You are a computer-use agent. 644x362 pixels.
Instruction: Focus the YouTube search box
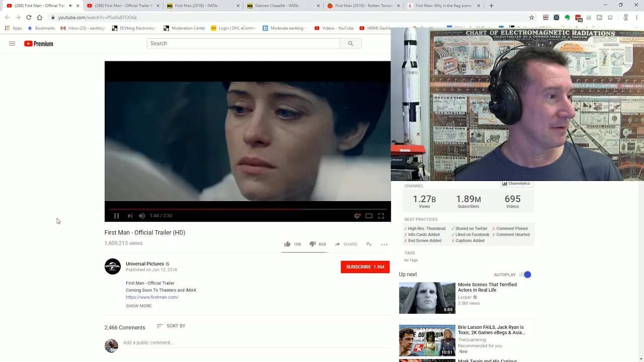(x=244, y=43)
